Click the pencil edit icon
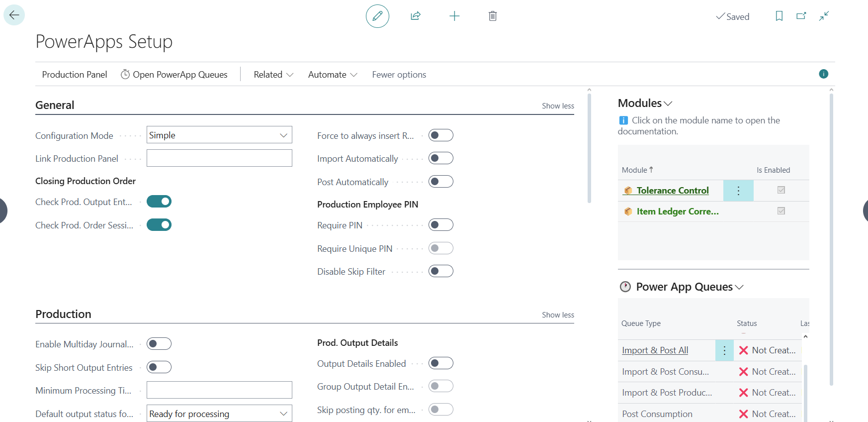The width and height of the screenshot is (868, 422). pos(377,16)
